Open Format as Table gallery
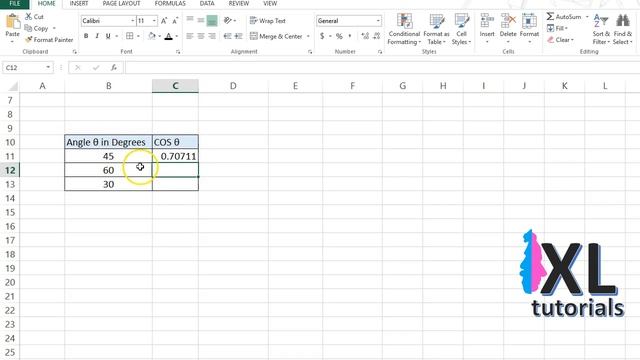640x360 pixels. pos(436,29)
